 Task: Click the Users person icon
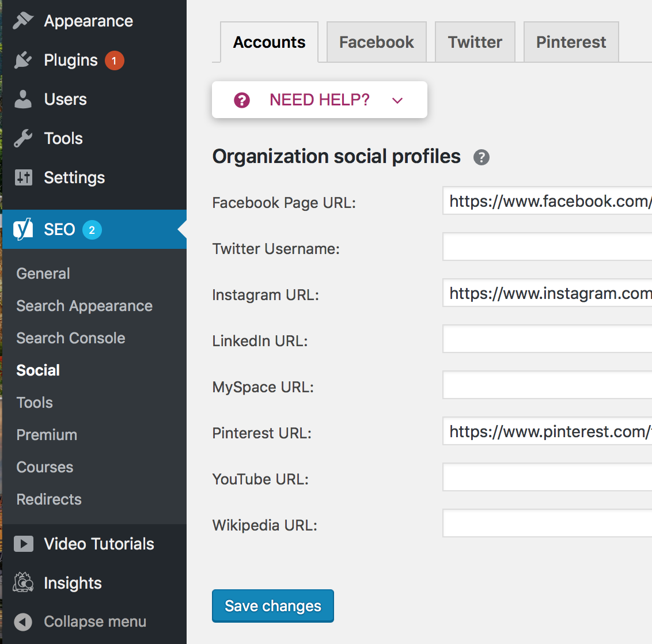tap(23, 99)
